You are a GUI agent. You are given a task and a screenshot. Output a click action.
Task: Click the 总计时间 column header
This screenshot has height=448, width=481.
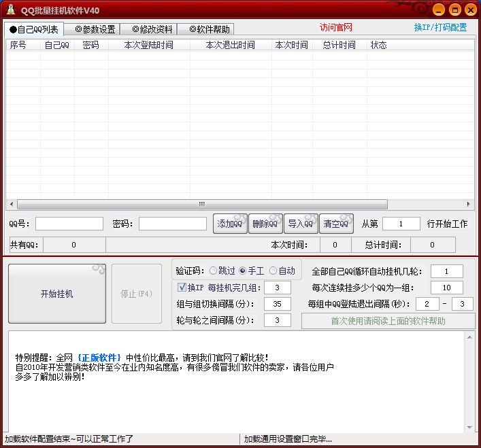point(339,45)
